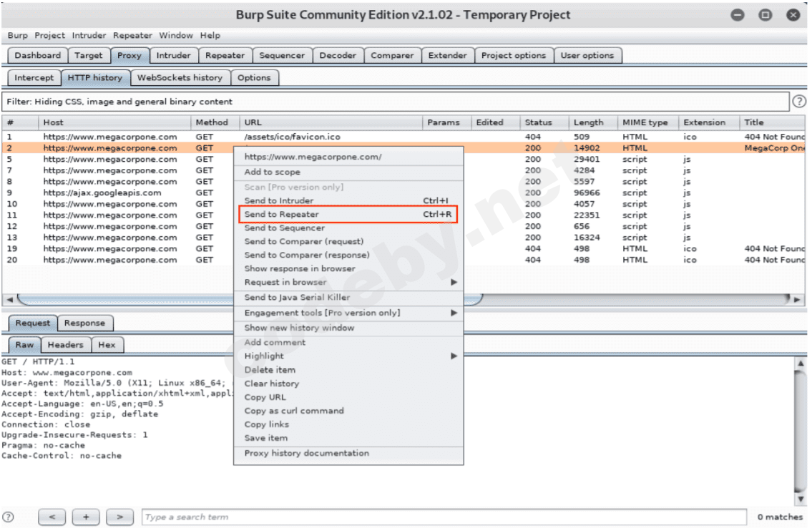Select Show new history window

point(348,328)
